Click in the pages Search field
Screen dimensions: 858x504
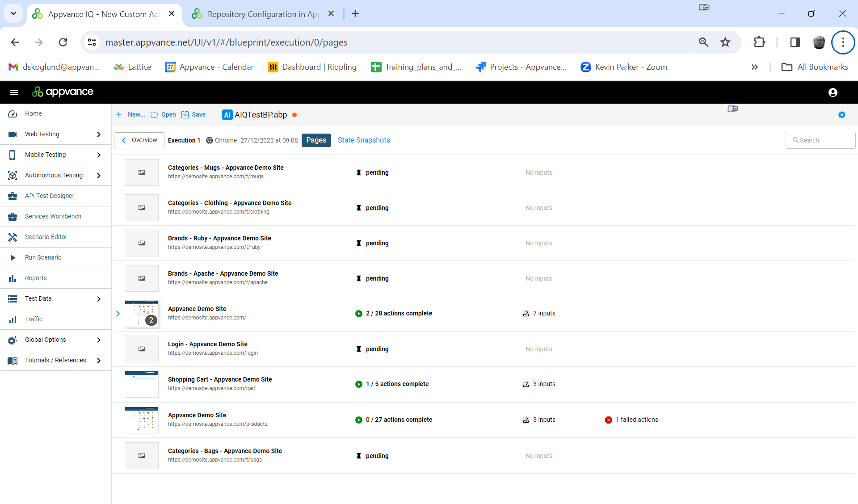point(820,140)
